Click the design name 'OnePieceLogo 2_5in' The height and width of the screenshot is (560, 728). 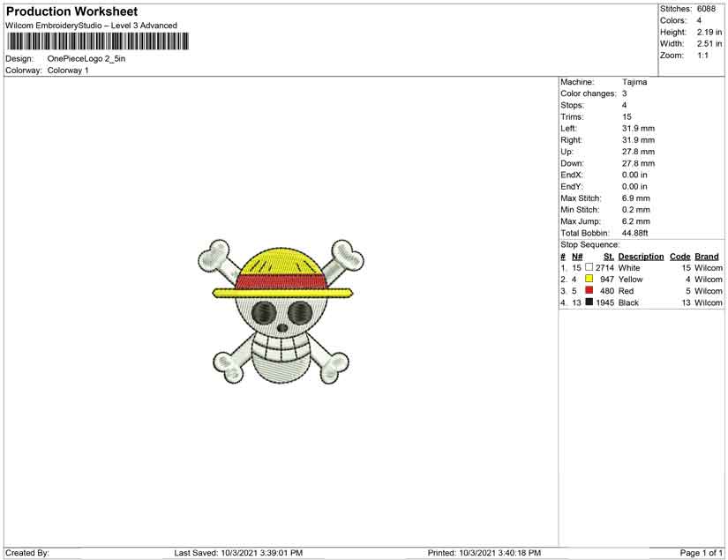click(x=86, y=59)
